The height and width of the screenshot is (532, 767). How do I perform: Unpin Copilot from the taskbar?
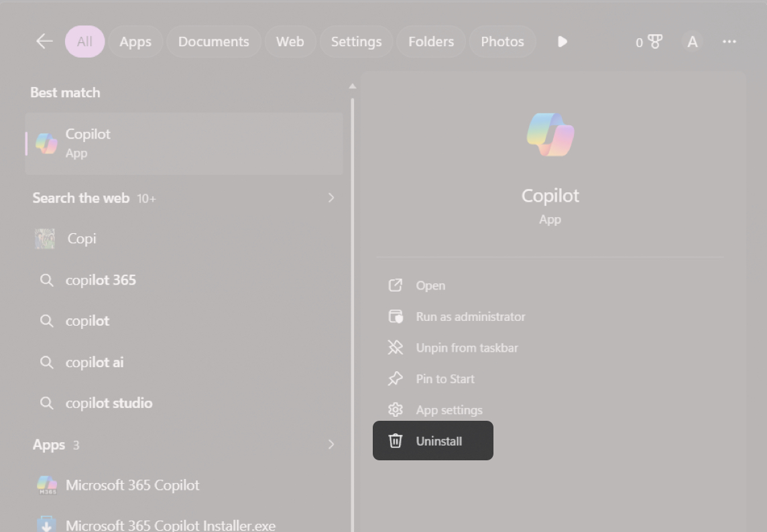(467, 348)
